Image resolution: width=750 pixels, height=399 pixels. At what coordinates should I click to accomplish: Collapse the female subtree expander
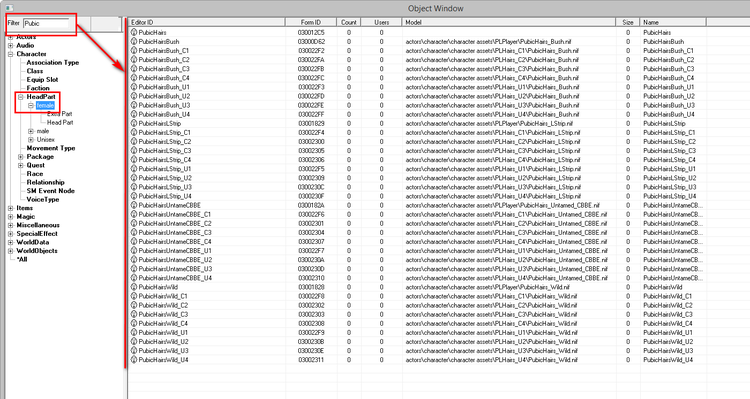(31, 105)
